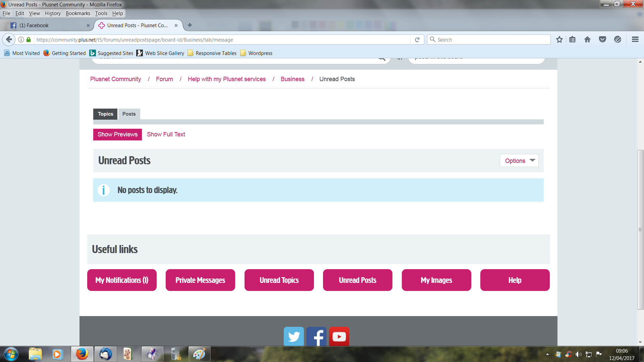The image size is (644, 362).
Task: Bookmark this page with star icon
Action: [559, 40]
